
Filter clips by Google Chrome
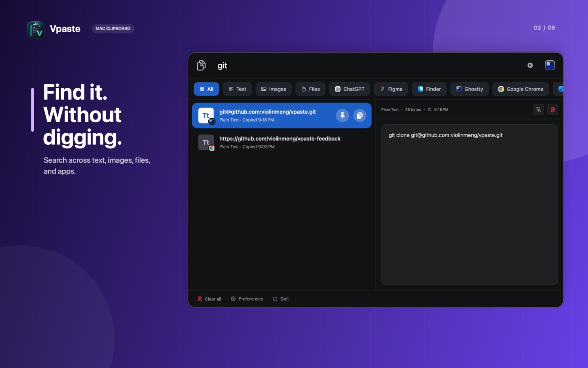click(521, 89)
